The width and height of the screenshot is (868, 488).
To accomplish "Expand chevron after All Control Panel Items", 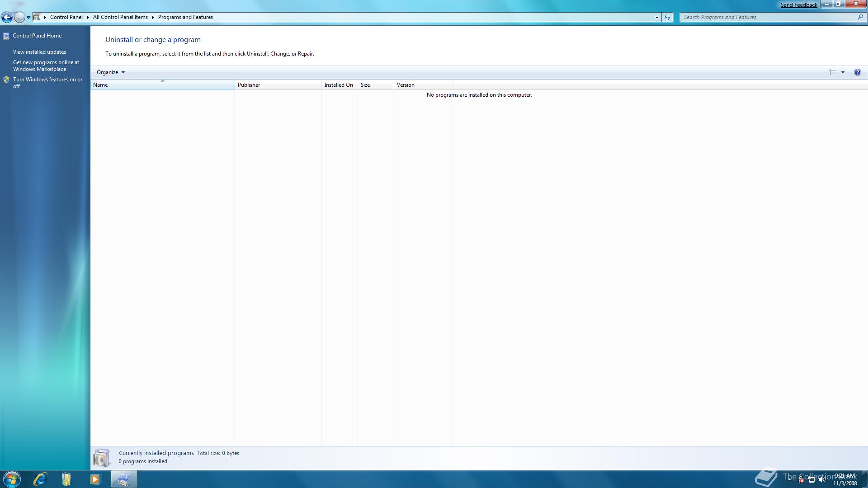I will point(153,17).
